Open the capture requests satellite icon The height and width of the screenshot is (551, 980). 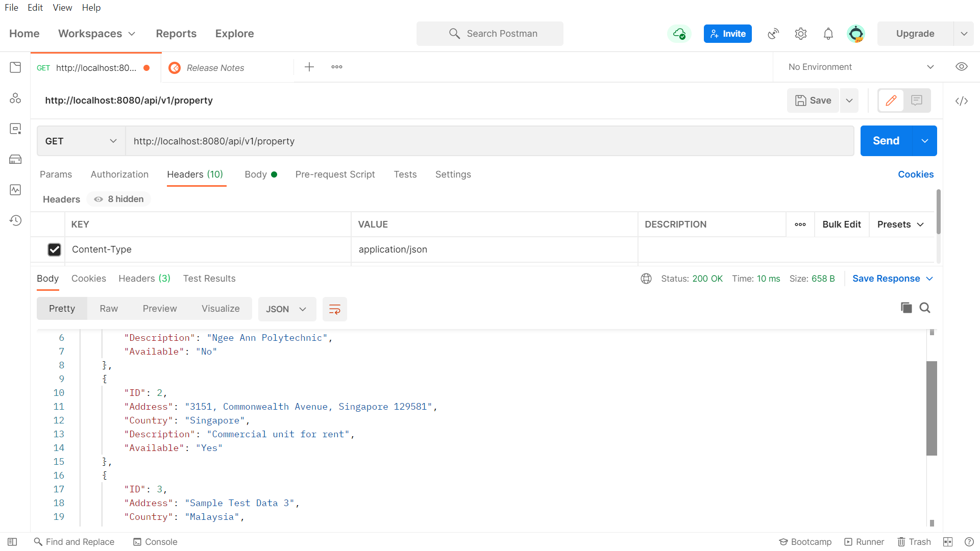tap(773, 34)
